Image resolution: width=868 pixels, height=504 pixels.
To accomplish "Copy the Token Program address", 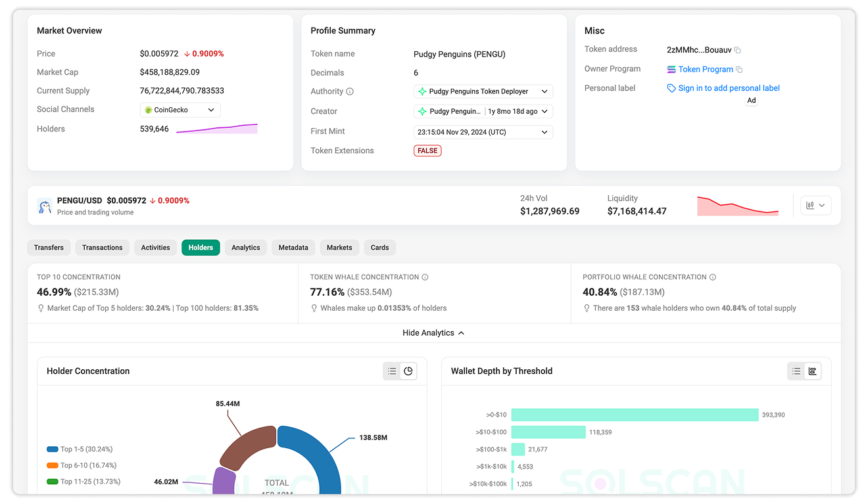I will click(x=739, y=70).
